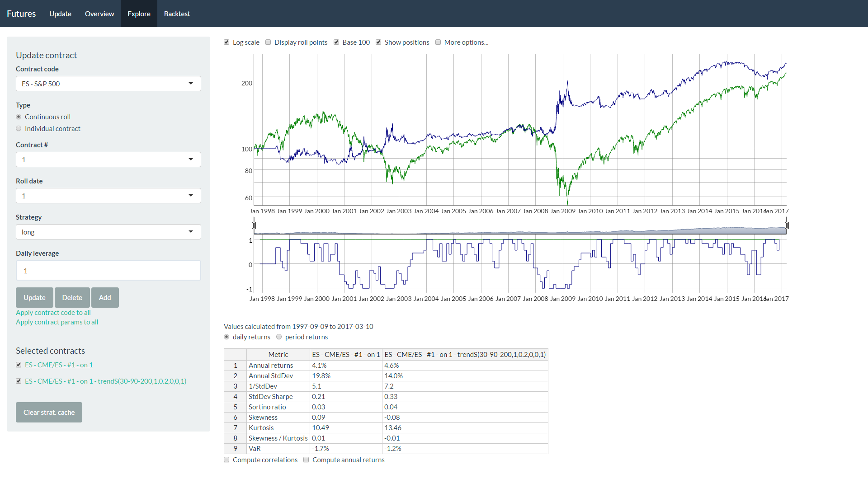
Task: Click the right range selector handle
Action: pos(787,225)
